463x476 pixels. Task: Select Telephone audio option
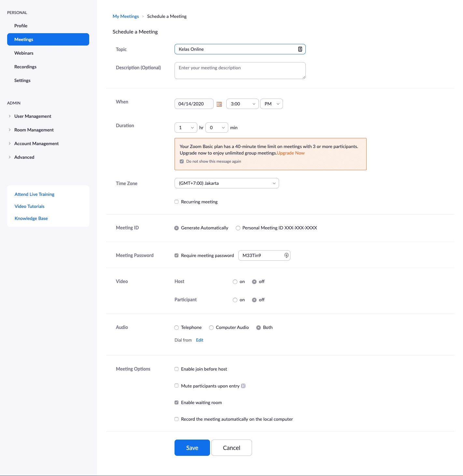click(176, 328)
